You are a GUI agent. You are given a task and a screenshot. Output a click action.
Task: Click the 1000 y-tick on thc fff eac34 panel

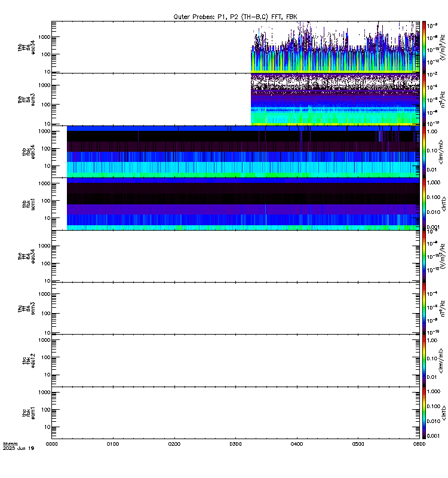(x=44, y=246)
